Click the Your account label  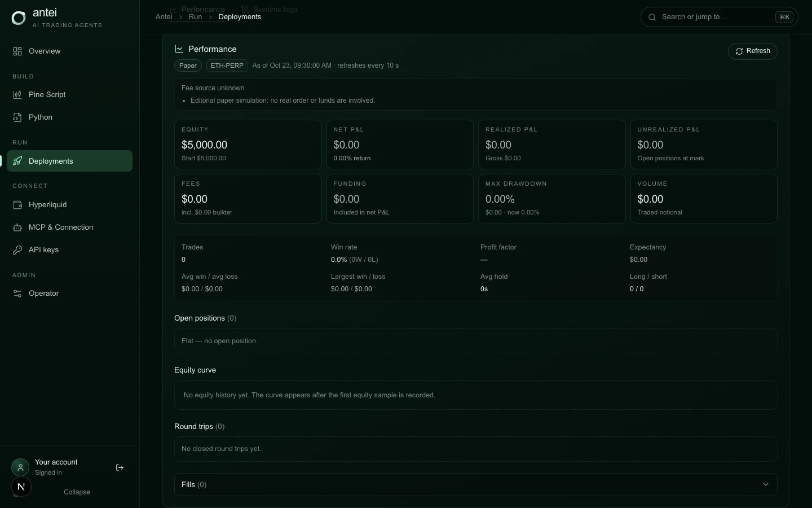coord(56,462)
